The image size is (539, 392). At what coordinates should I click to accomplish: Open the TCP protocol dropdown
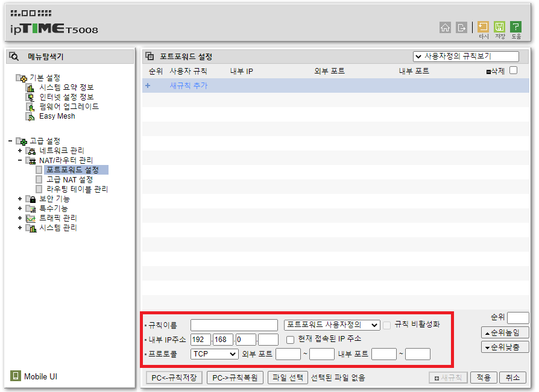[214, 354]
